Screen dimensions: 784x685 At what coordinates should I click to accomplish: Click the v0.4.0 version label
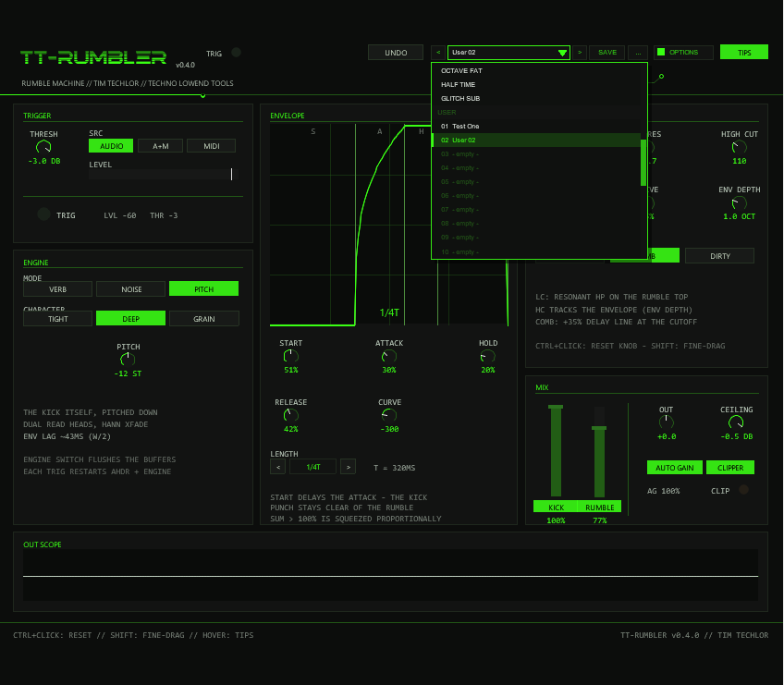[x=185, y=65]
